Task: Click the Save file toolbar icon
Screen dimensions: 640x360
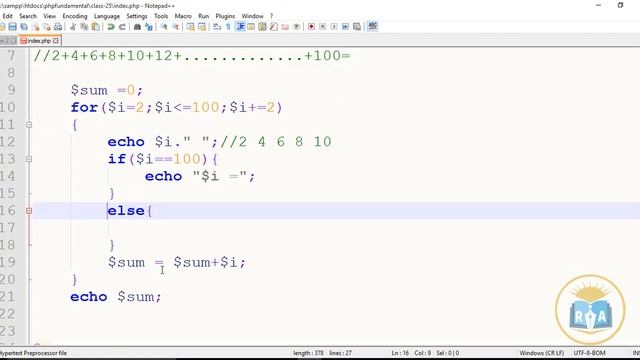Action: [x=13, y=27]
